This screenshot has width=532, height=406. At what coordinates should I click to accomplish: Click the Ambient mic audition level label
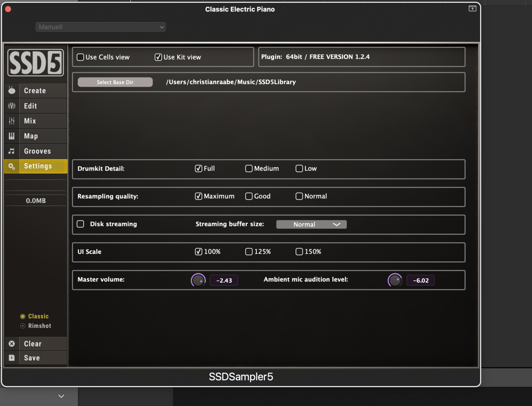tap(306, 280)
